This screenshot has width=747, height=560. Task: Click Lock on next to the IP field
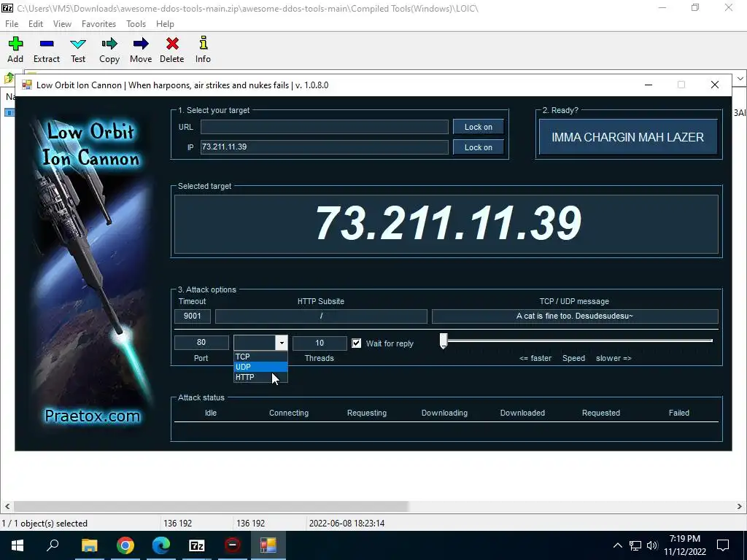479,147
